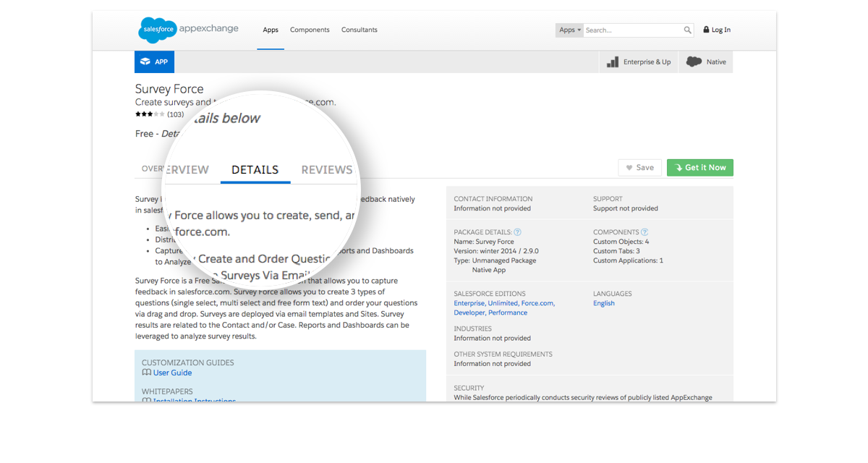Click the Enterprise edition link
Viewport: 868px width, 463px height.
click(x=469, y=303)
